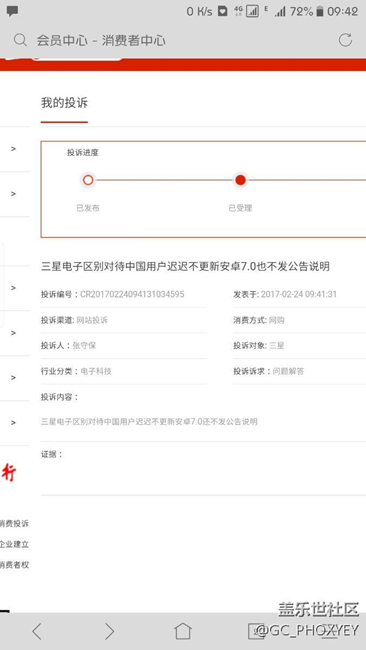Open the 消费投诉 sidebar link
The image size is (366, 650).
click(14, 524)
